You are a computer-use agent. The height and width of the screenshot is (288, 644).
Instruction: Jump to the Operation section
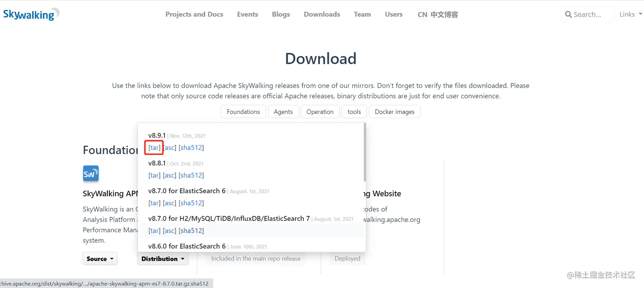click(320, 112)
